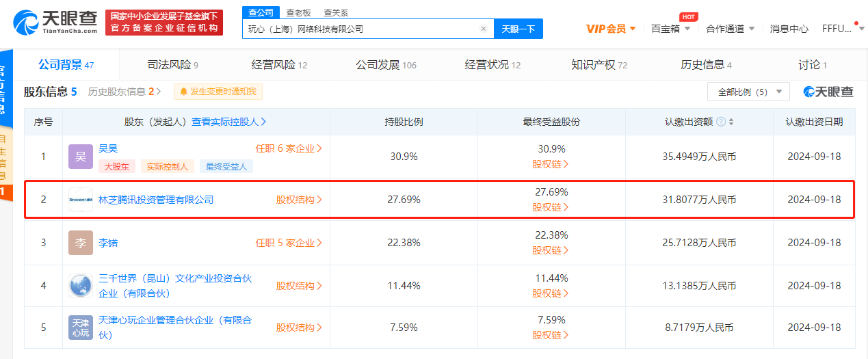Open 股权链 under 22.38%
The height and width of the screenshot is (359, 868).
(551, 250)
